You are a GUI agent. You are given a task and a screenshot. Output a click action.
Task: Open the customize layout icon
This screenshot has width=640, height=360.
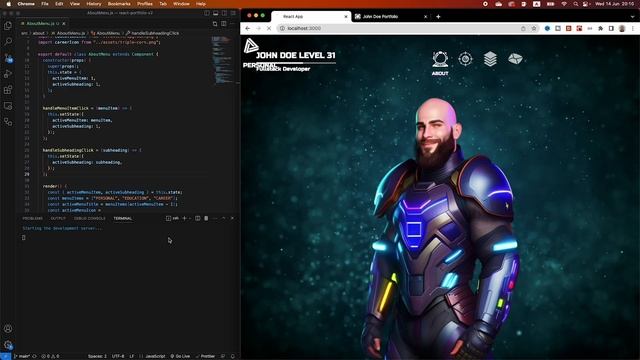coord(233,13)
